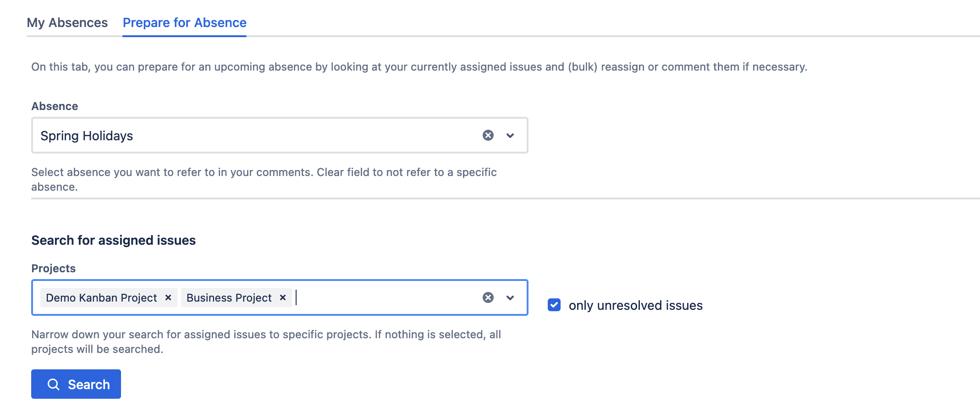Remove the Demo Kanban Project chip
This screenshot has height=418, width=980.
click(x=168, y=297)
